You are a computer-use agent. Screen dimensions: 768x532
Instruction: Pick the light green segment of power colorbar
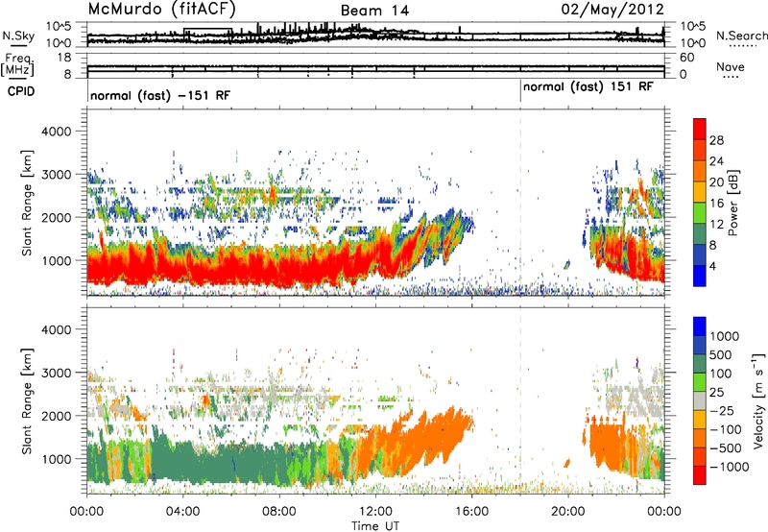pyautogui.click(x=700, y=213)
